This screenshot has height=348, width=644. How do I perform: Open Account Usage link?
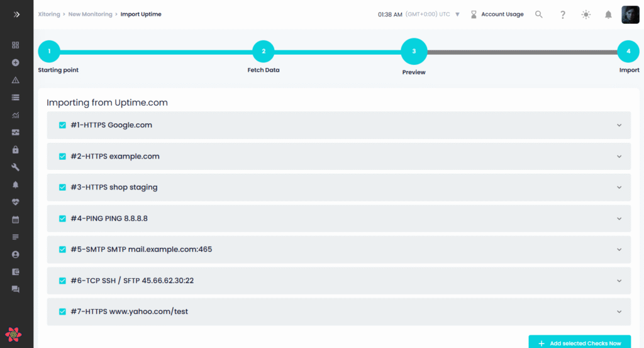[502, 14]
